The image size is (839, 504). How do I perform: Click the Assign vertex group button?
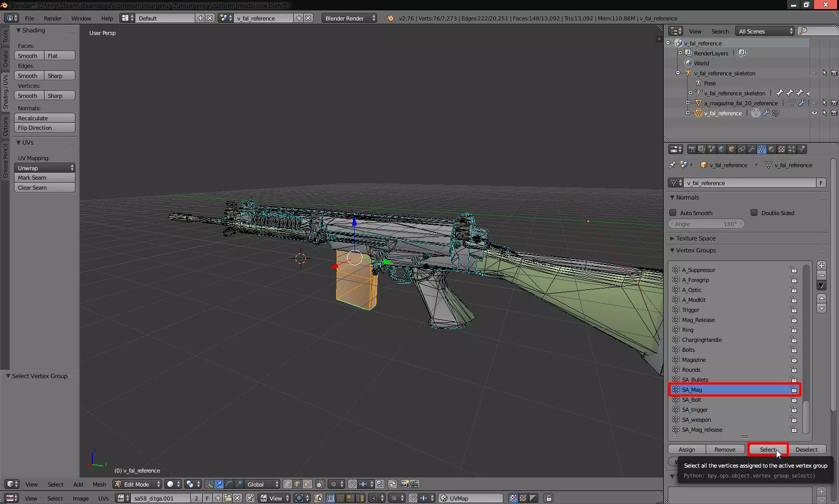[687, 449]
